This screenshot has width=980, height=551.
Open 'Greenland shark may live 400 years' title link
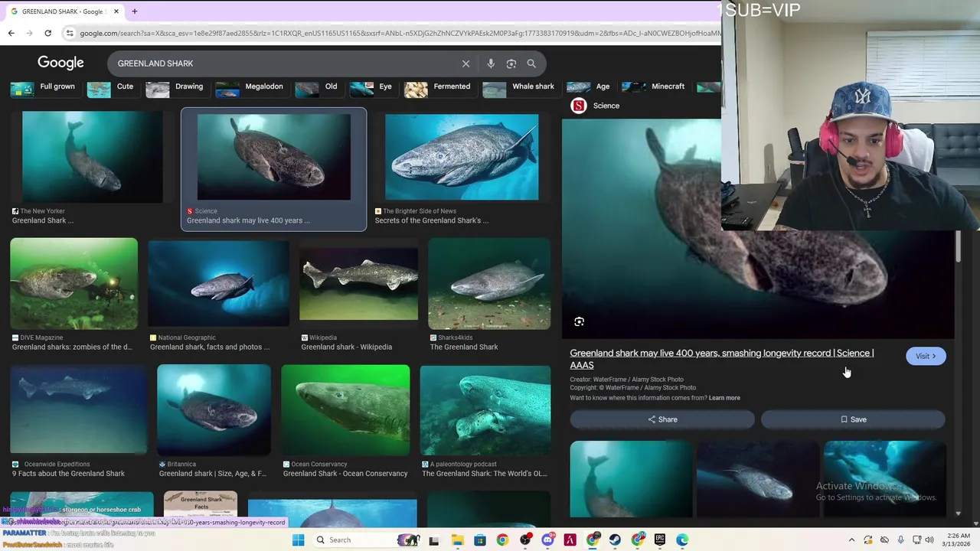pos(722,359)
